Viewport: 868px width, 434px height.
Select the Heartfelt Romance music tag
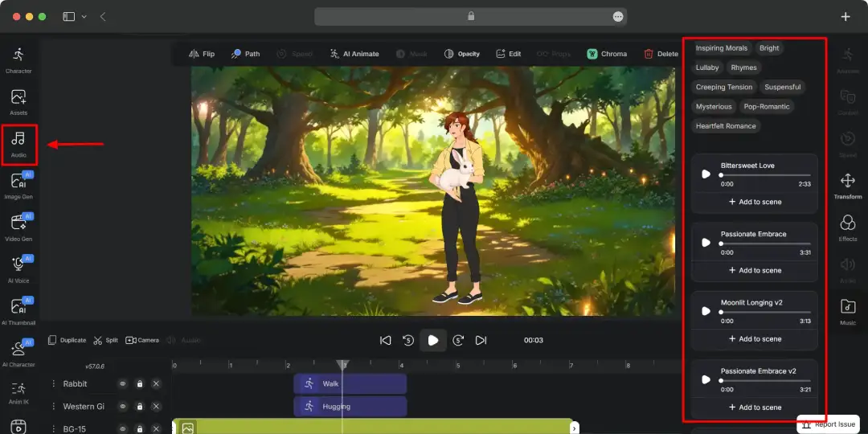(x=726, y=126)
